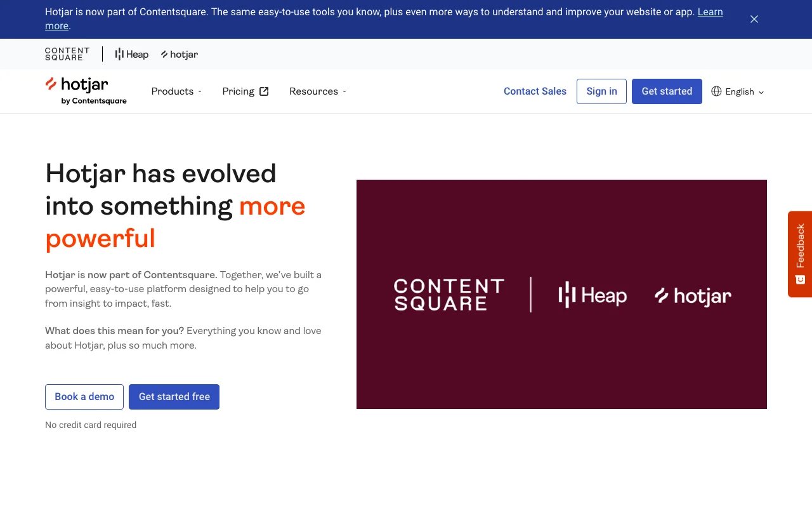The height and width of the screenshot is (508, 812).
Task: Click the Get started free button
Action: (174, 397)
